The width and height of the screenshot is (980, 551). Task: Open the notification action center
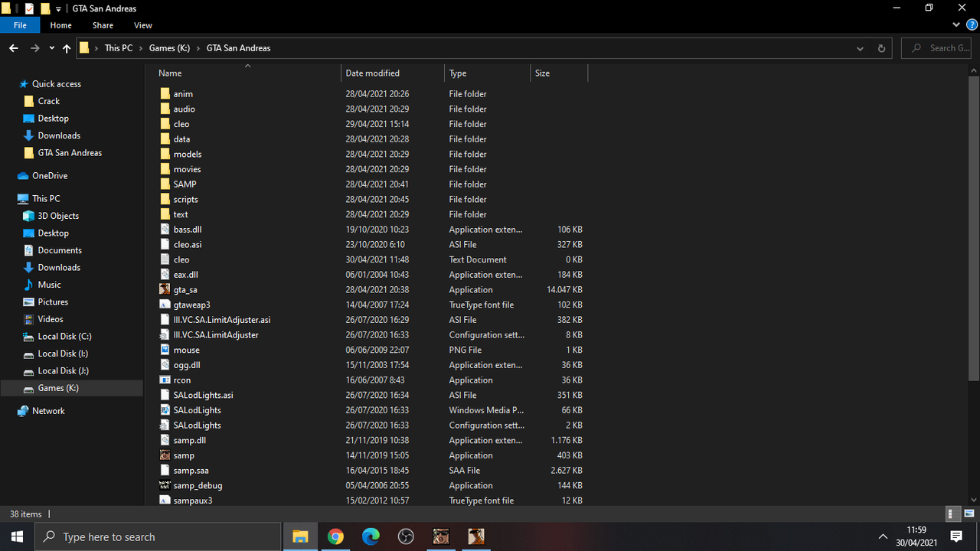click(x=956, y=536)
